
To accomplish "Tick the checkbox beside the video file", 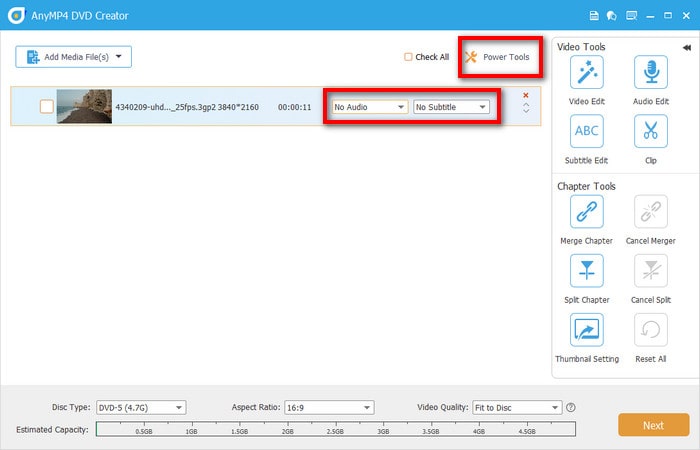I will pos(46,107).
